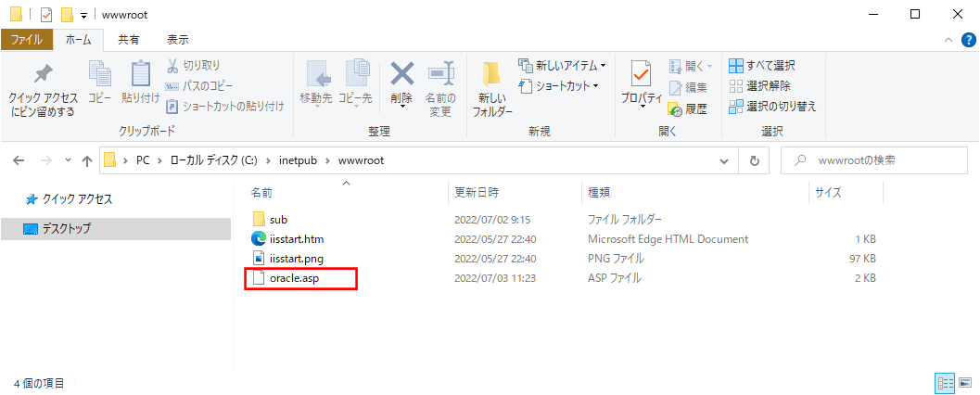
Task: Create a new folder with 新しいフォルダー
Action: (x=492, y=88)
